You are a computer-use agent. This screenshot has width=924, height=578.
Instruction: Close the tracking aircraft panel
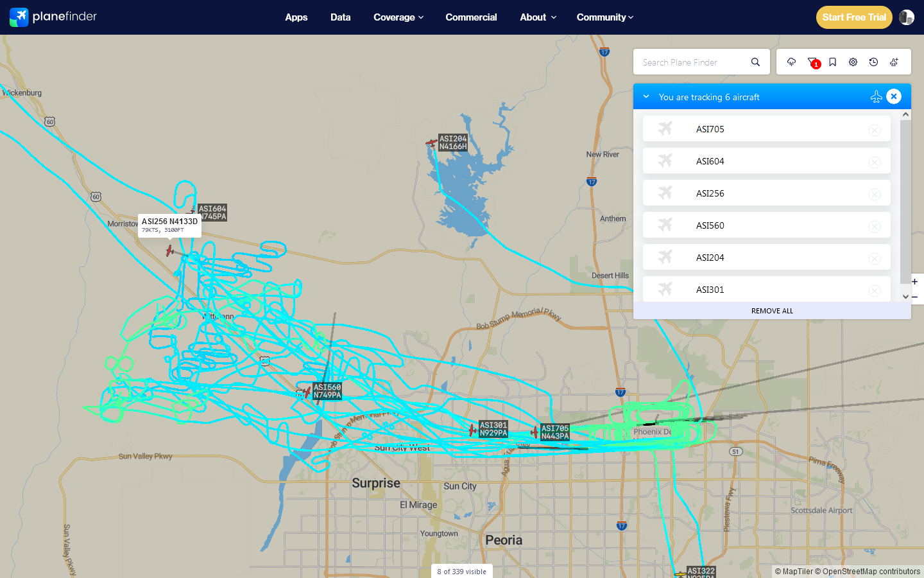(x=894, y=96)
